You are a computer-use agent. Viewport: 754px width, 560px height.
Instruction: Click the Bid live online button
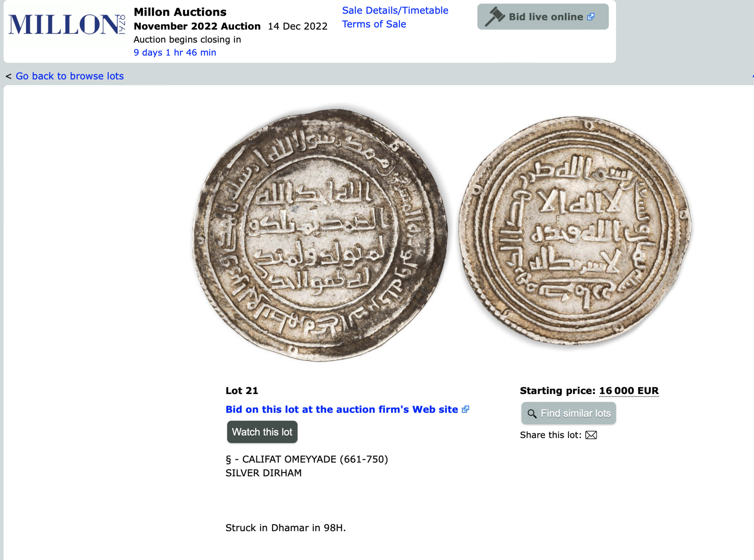(543, 16)
